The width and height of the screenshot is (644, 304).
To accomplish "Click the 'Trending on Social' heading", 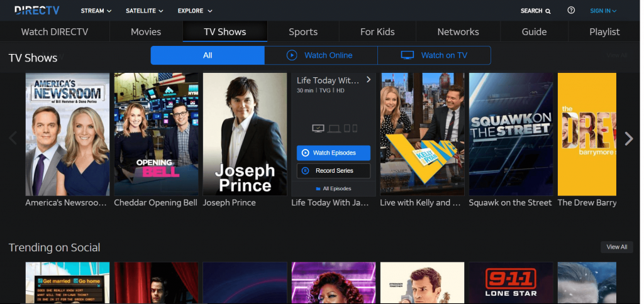I will coord(54,247).
